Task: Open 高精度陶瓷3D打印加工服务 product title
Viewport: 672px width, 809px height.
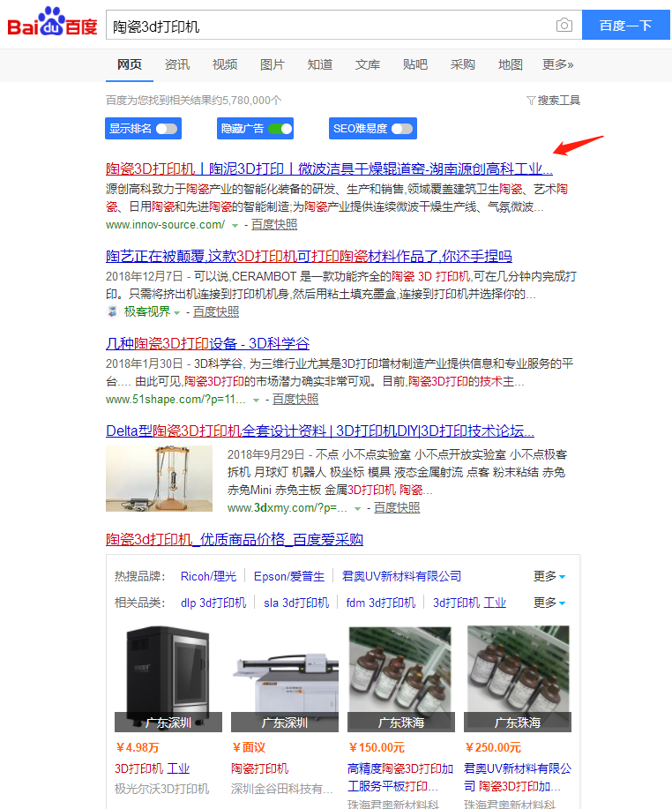Action: [400, 777]
